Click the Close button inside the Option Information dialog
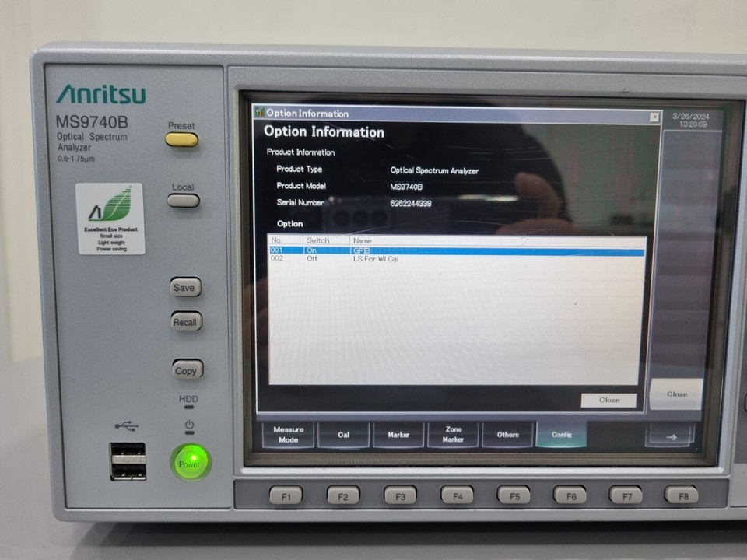The width and height of the screenshot is (747, 560). coord(608,401)
